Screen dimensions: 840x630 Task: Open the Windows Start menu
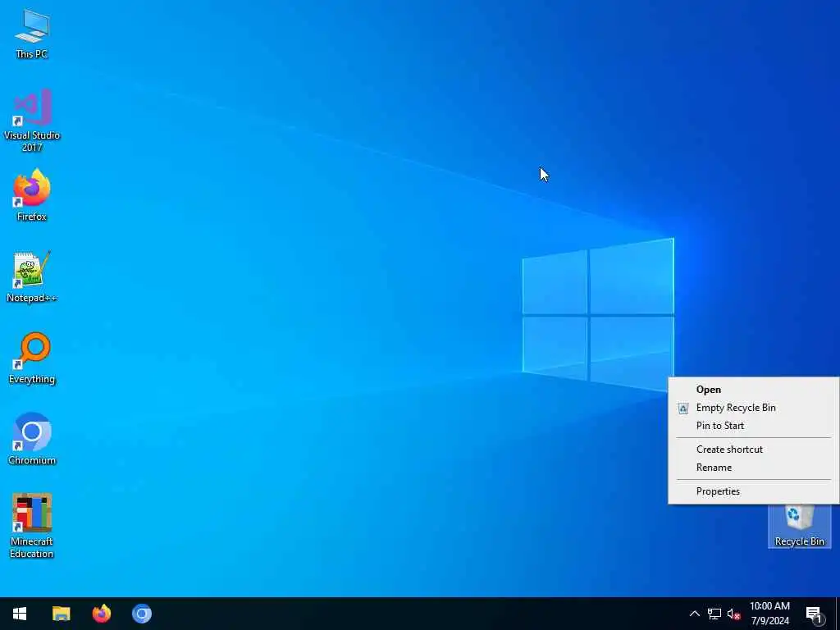20,614
